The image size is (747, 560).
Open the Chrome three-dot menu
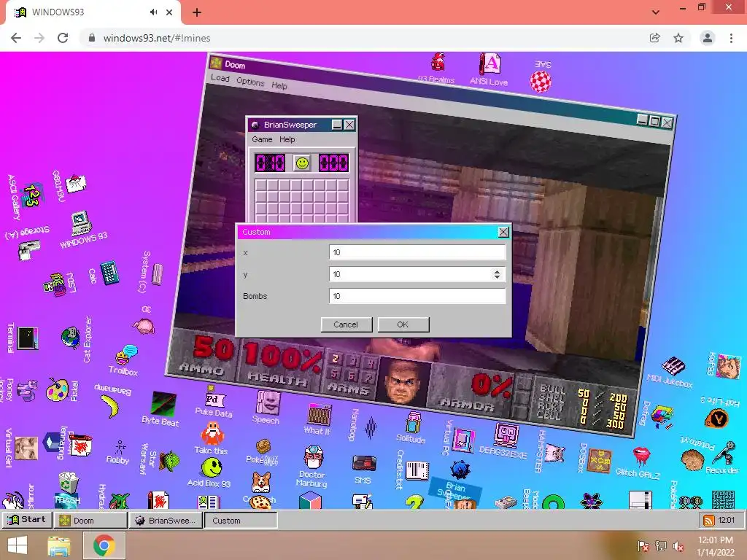pyautogui.click(x=731, y=38)
